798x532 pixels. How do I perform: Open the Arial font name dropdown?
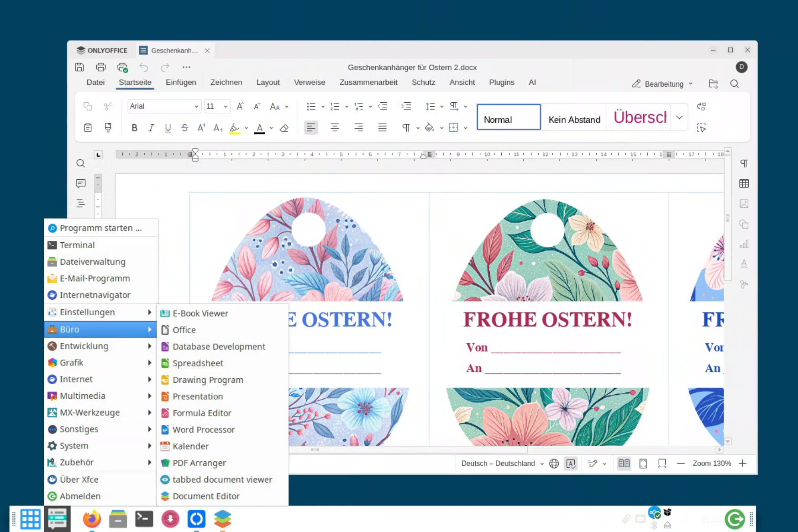pos(196,106)
